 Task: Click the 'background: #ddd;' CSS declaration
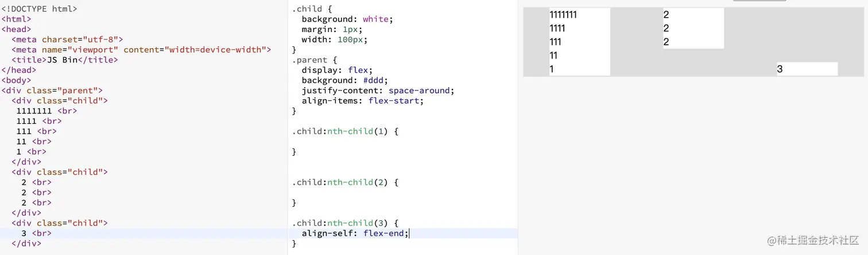coord(345,81)
